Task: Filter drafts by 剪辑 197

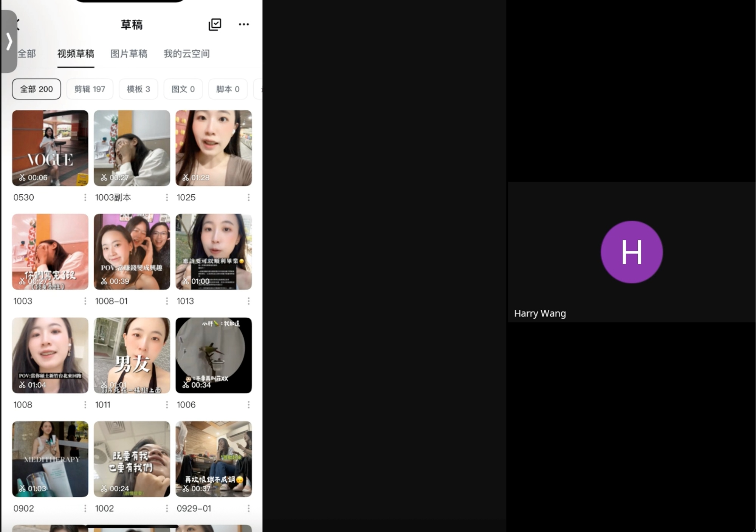Action: coord(90,89)
